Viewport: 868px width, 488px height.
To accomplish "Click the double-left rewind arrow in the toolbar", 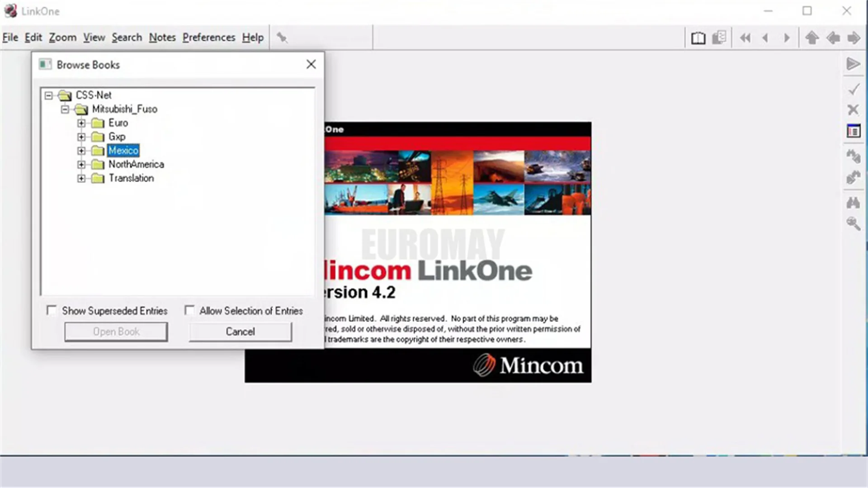I will click(x=745, y=38).
